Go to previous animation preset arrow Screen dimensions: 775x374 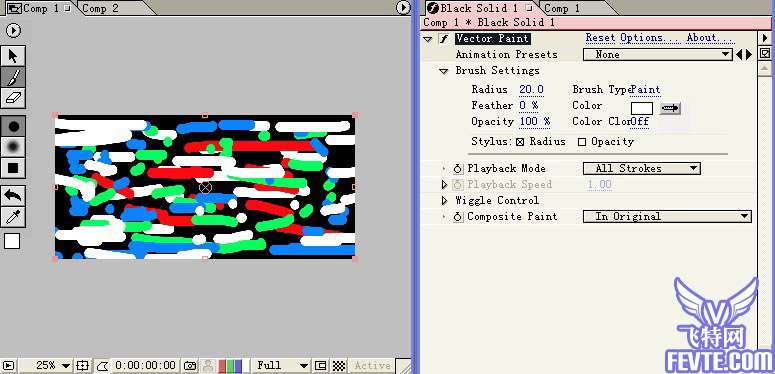coord(739,54)
